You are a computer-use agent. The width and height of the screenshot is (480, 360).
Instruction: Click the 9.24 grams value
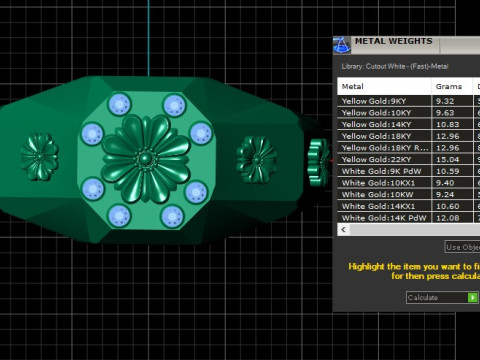coord(445,195)
